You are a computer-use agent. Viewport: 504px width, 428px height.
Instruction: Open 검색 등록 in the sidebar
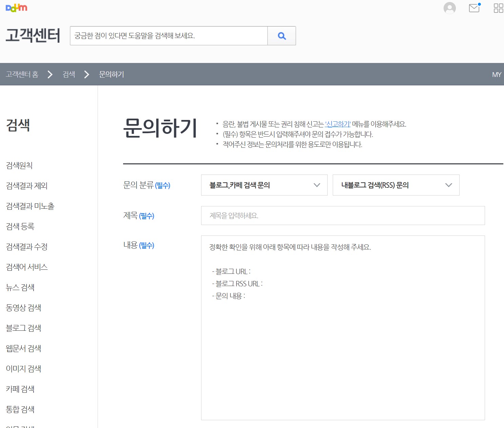[x=20, y=226]
